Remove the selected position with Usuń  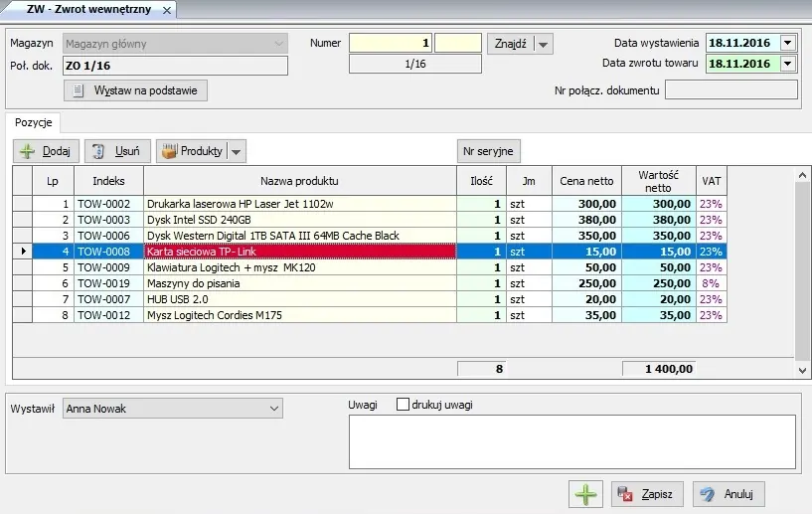[x=117, y=151]
